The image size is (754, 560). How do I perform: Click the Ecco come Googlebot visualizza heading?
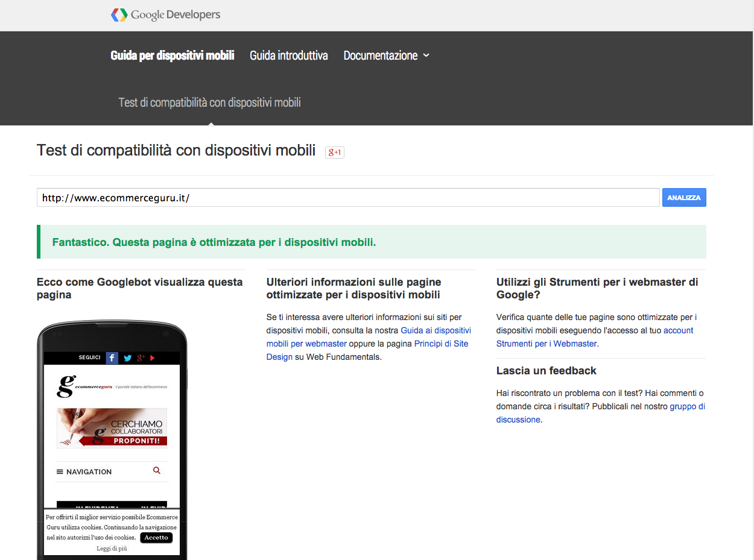pos(140,288)
